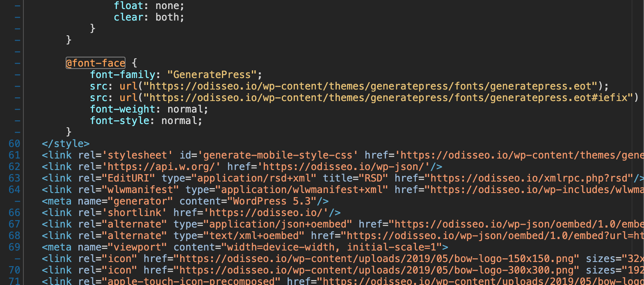Click line number 66 in gutter
The height and width of the screenshot is (285, 644).
tap(14, 213)
